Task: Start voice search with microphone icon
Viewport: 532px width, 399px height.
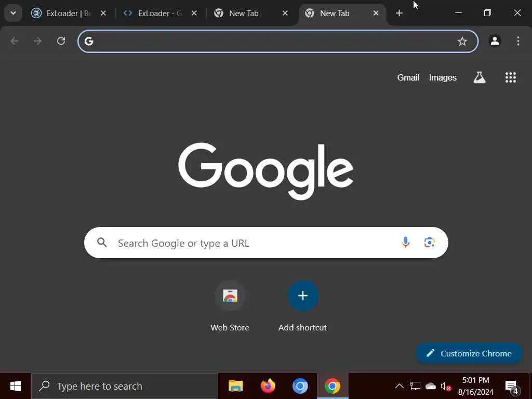Action: [405, 242]
